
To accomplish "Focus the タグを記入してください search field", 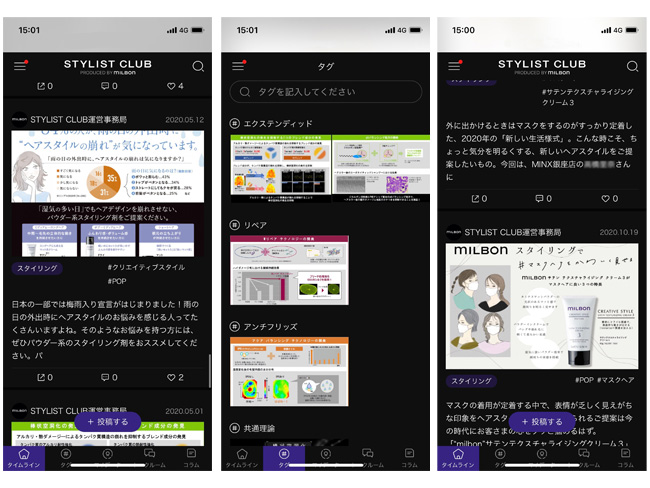I will (326, 92).
